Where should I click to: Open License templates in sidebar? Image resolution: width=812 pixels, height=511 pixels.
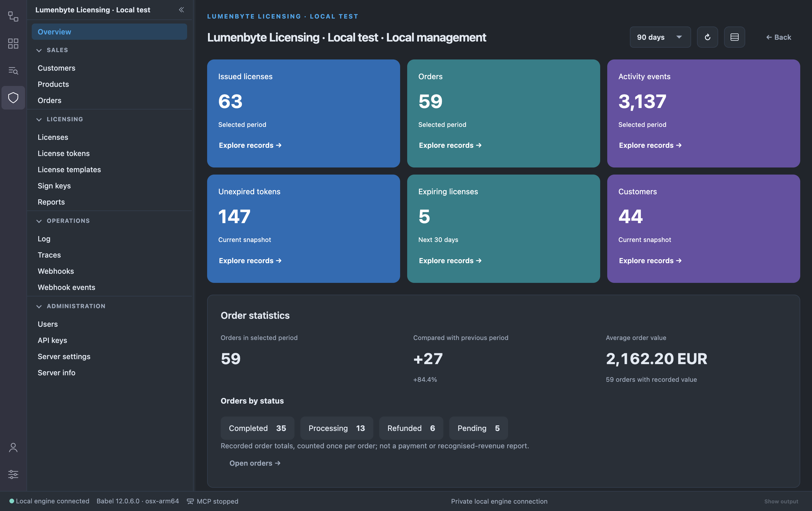tap(69, 170)
